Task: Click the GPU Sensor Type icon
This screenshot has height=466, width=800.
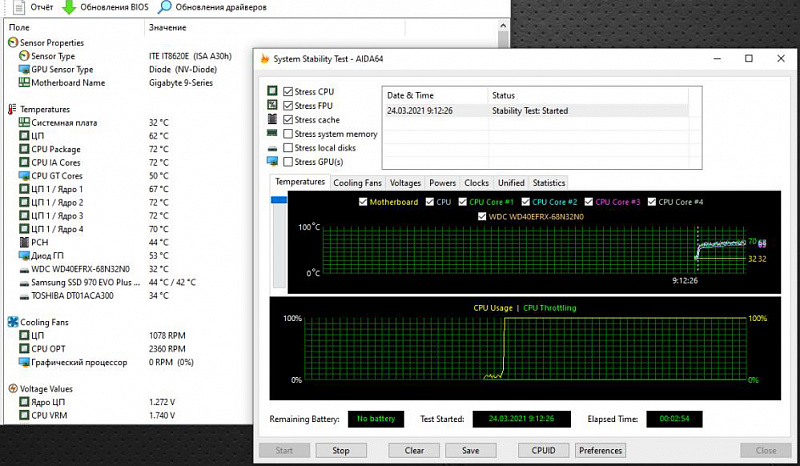Action: pyautogui.click(x=24, y=70)
